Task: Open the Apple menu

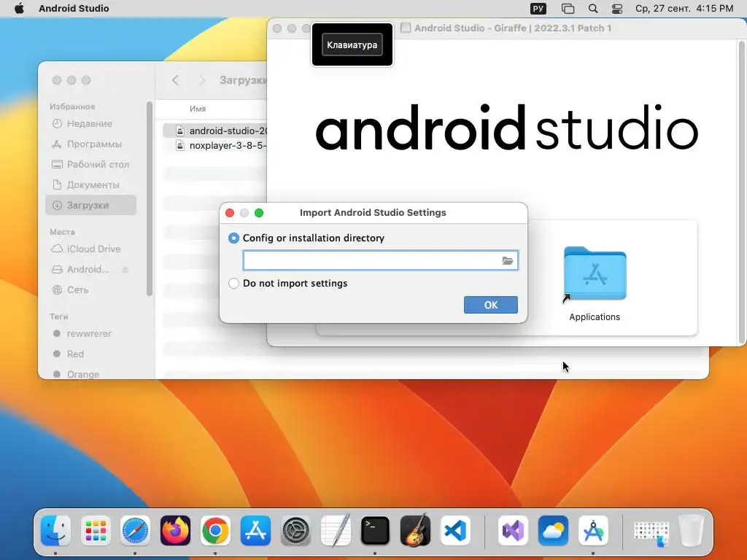Action: 19,9
